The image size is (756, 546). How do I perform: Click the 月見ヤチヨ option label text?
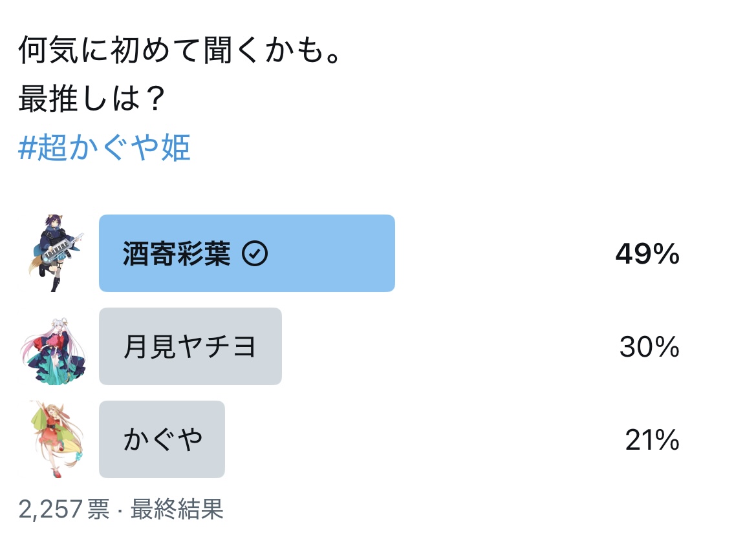(x=189, y=346)
